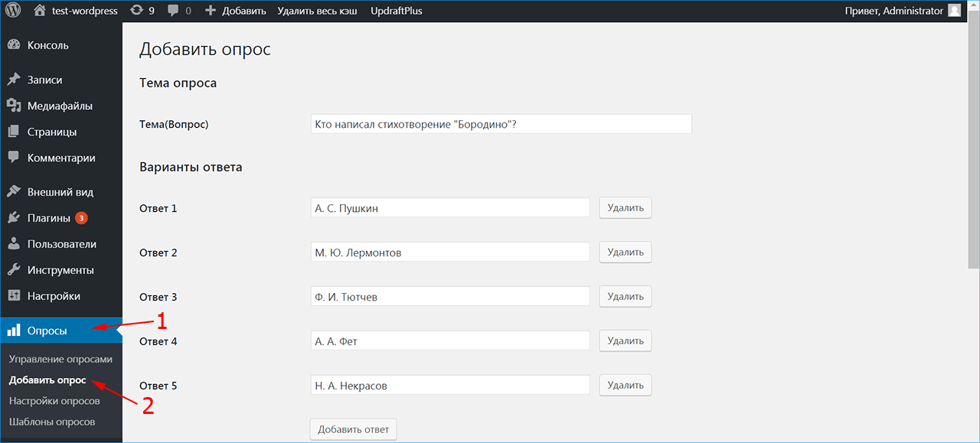Viewport: 980px width, 443px height.
Task: Open Инструменты tools menu
Action: tap(60, 270)
